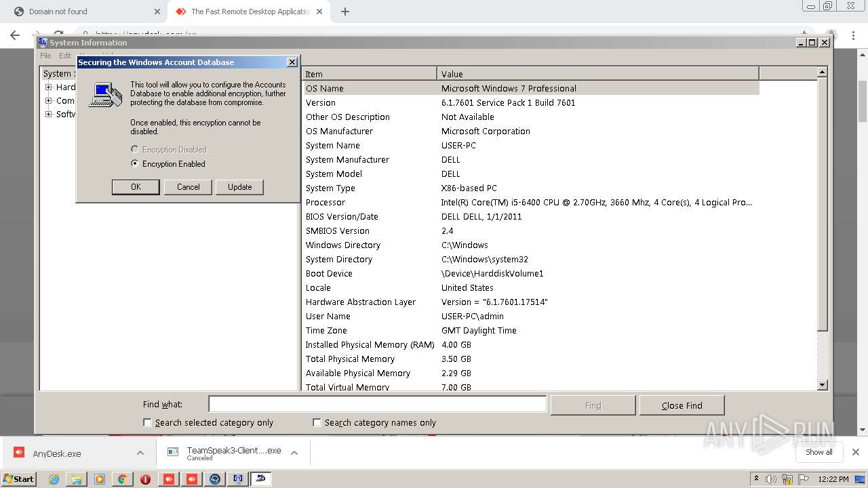Click the details list scroll up arrow
Image resolution: width=868 pixels, height=488 pixels.
pos(823,73)
